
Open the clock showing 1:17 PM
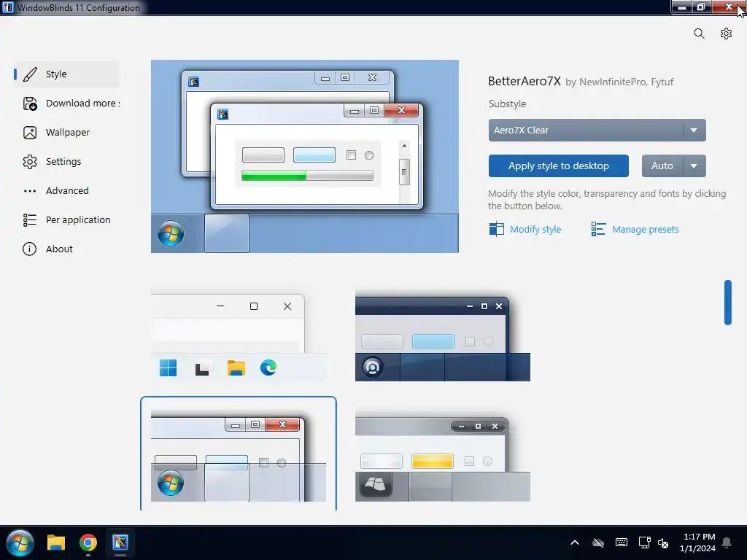click(x=697, y=542)
